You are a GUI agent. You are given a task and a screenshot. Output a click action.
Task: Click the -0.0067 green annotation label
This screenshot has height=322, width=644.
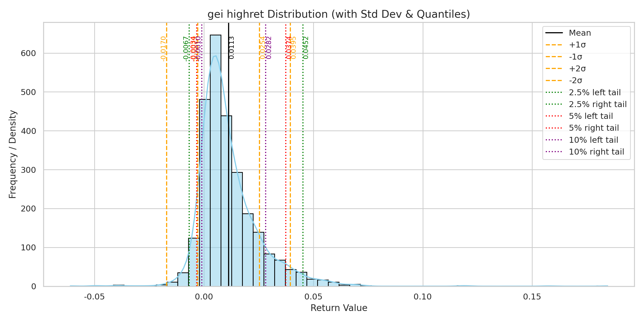pos(186,49)
